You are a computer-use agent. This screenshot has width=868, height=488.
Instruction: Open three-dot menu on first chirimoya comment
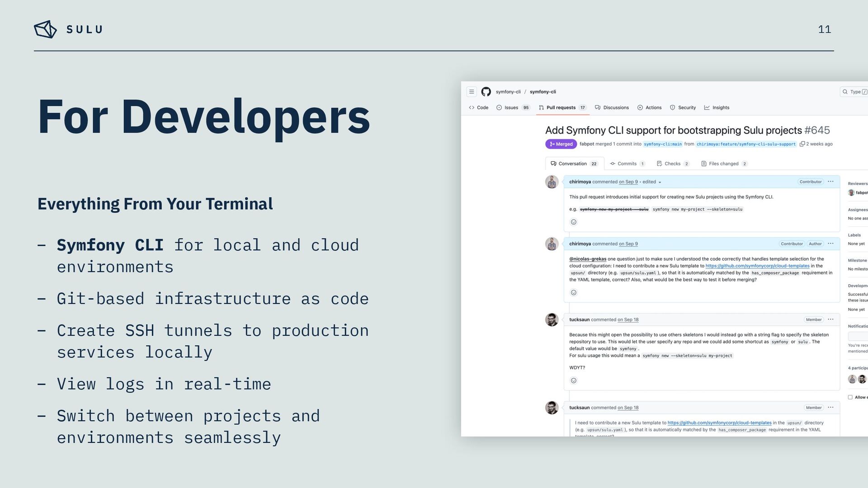click(x=830, y=182)
